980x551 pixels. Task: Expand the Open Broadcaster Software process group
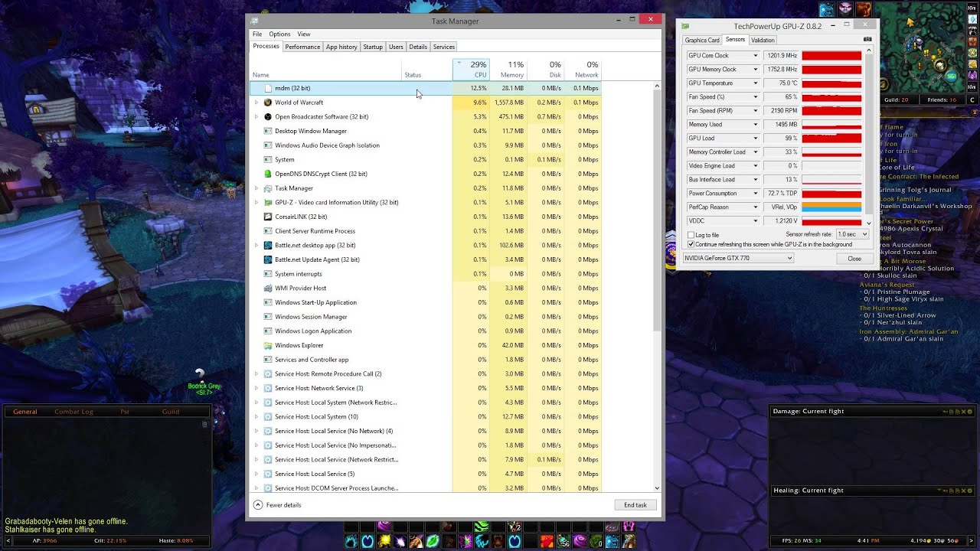coord(256,117)
